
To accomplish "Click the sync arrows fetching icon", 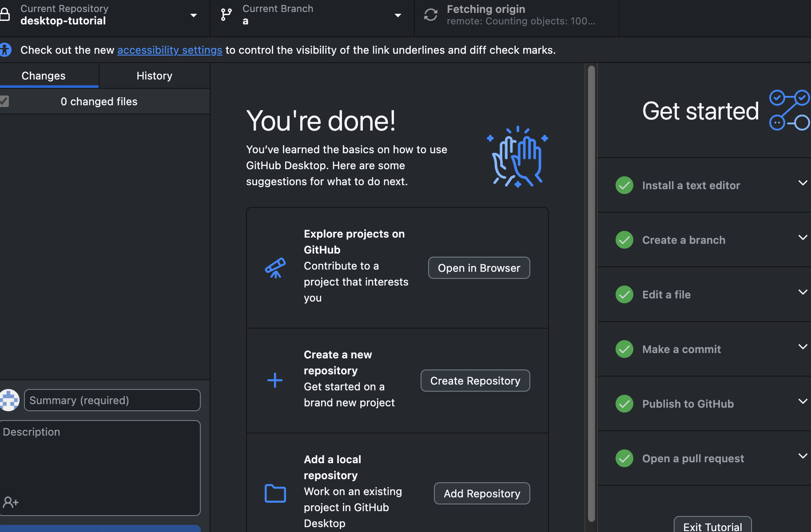I will point(430,15).
